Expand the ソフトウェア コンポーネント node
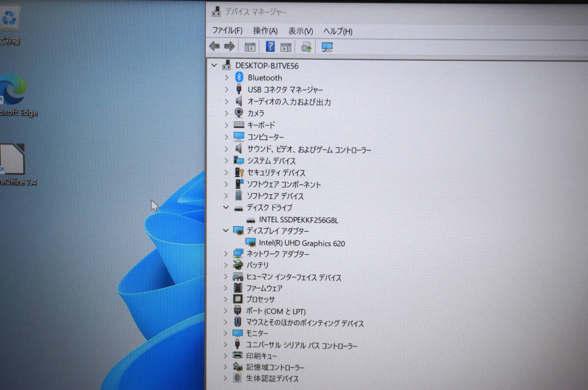The image size is (588, 390). 226,184
